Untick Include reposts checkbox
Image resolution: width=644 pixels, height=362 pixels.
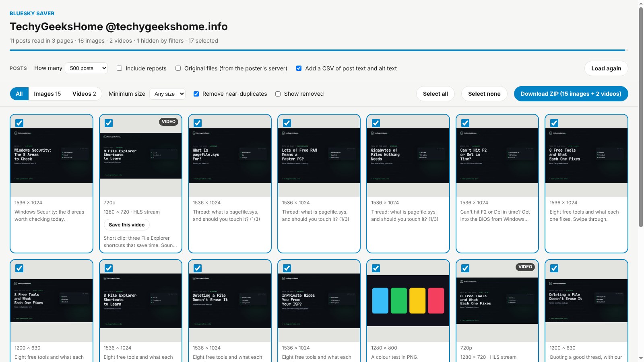119,68
